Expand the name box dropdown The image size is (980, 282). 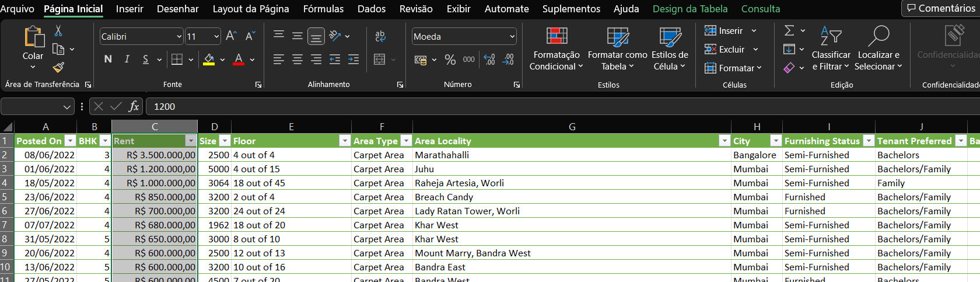click(66, 107)
